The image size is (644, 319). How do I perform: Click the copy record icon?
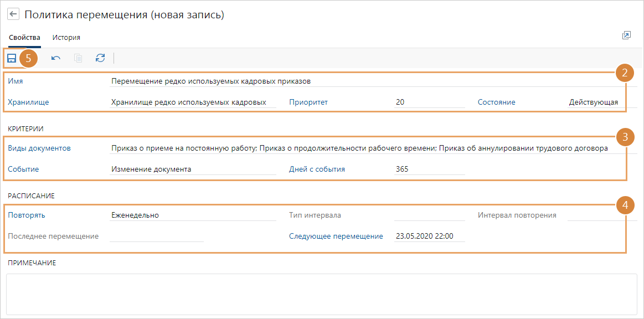[78, 58]
